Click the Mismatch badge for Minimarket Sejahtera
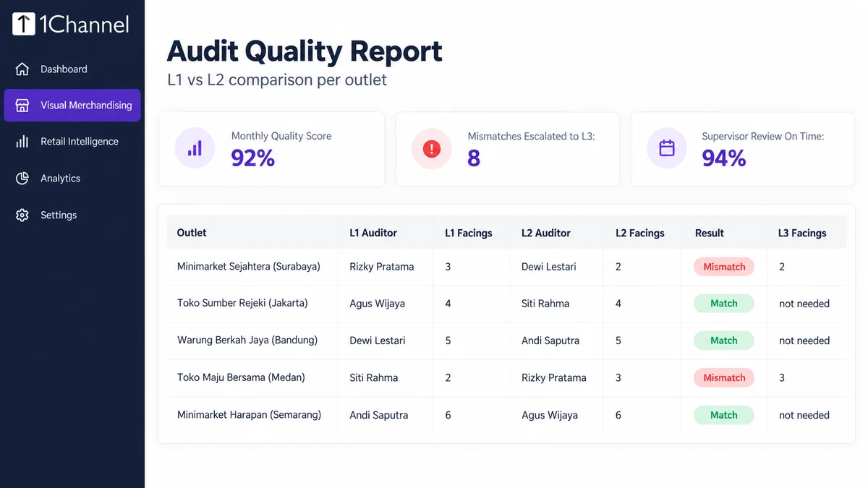The width and height of the screenshot is (868, 488). [x=724, y=267]
